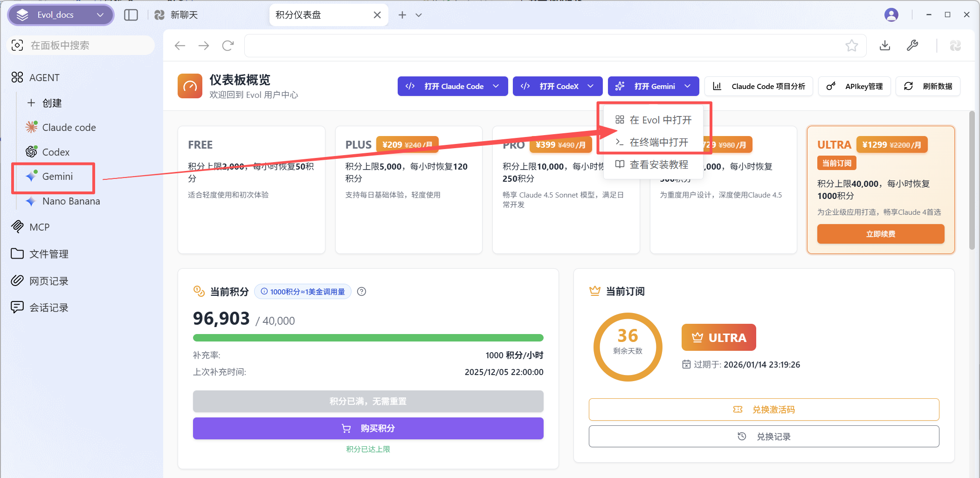
Task: Go back with the left arrow
Action: click(x=180, y=46)
